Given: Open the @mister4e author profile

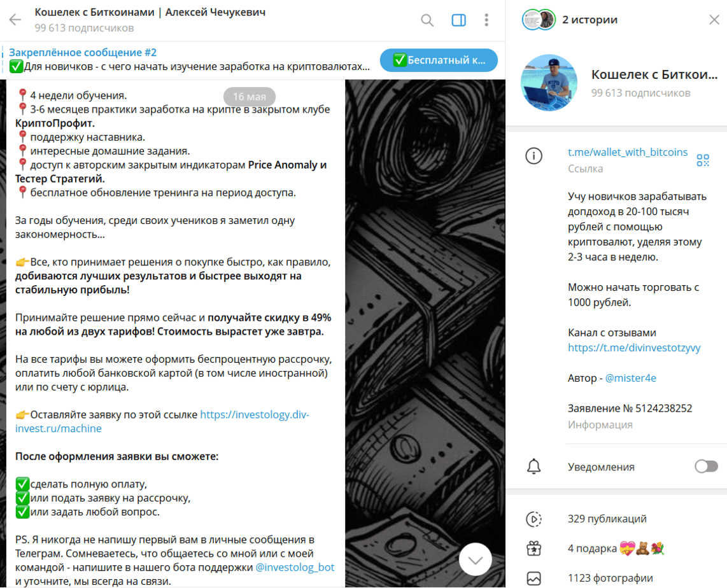Looking at the screenshot, I should (x=631, y=378).
